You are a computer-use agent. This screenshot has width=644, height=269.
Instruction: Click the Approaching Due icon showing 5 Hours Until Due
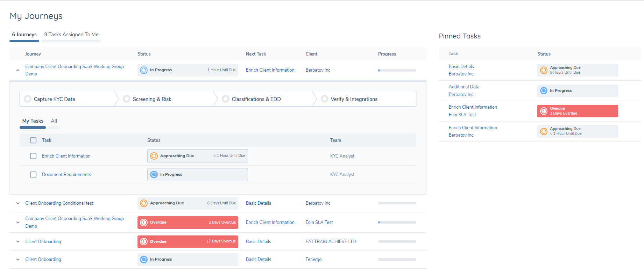[x=544, y=70]
